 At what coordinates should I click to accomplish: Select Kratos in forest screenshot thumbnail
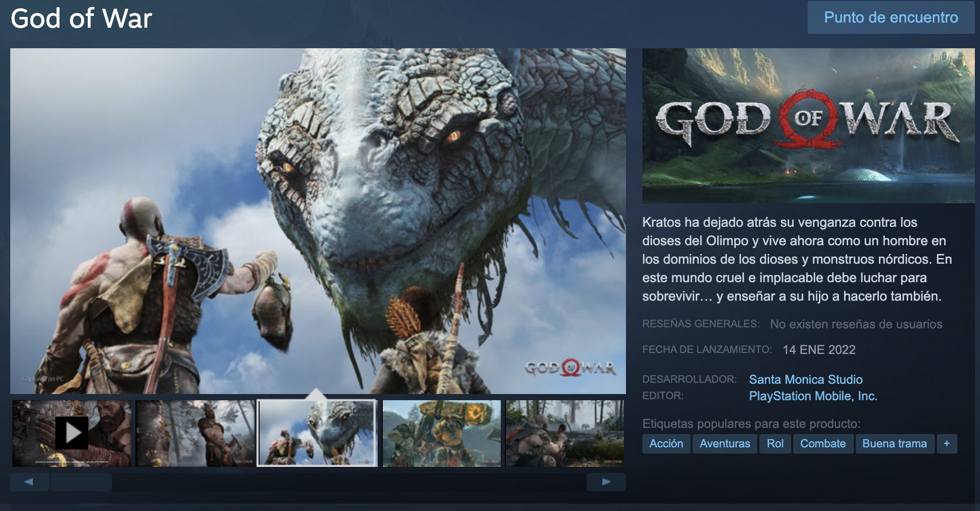pyautogui.click(x=195, y=433)
